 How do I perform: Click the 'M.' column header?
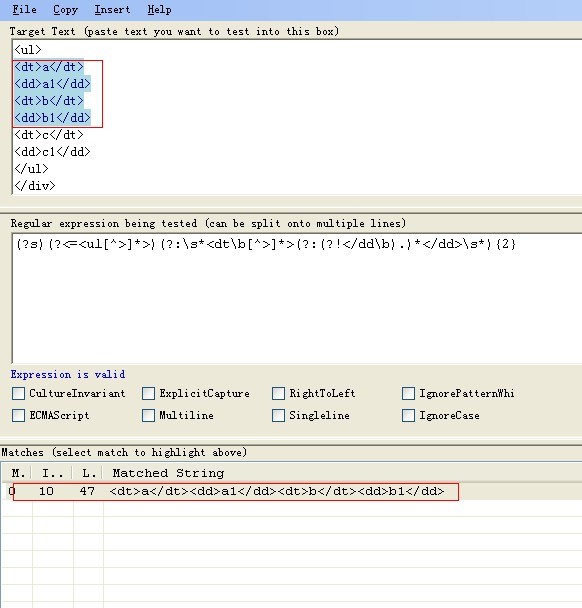pos(18,473)
